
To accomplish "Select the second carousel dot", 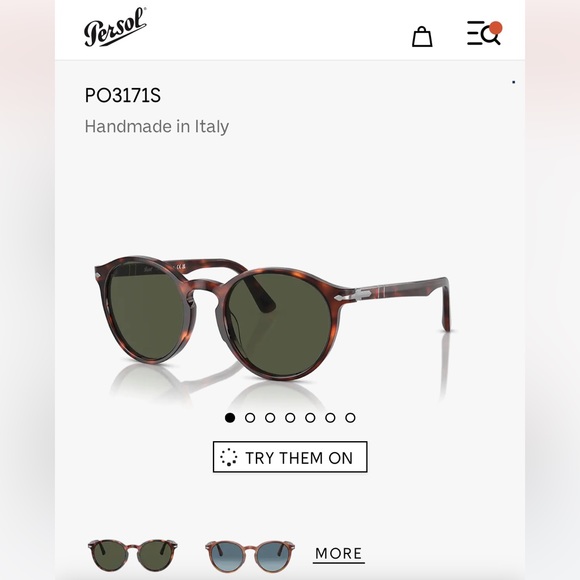I will 250,418.
